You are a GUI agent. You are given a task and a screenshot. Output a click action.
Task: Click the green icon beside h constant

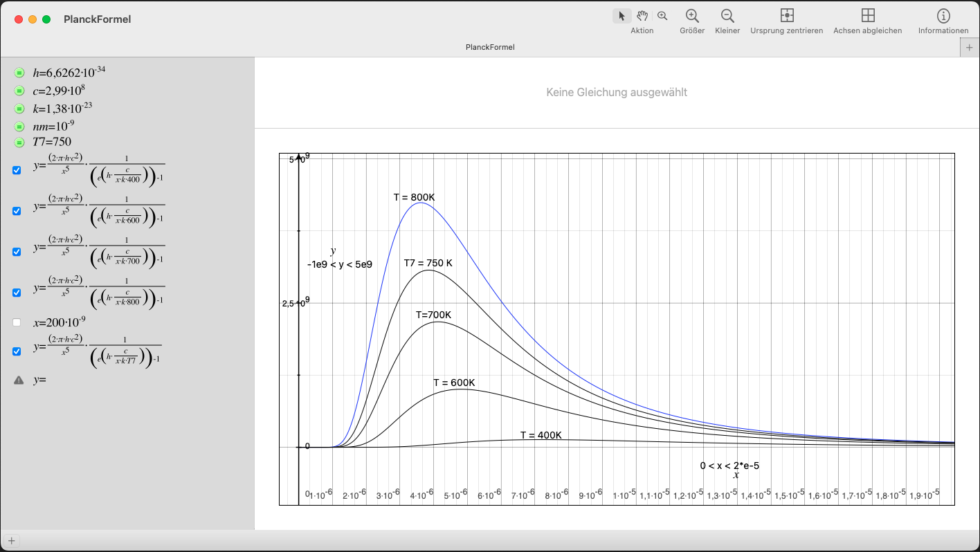pyautogui.click(x=19, y=73)
